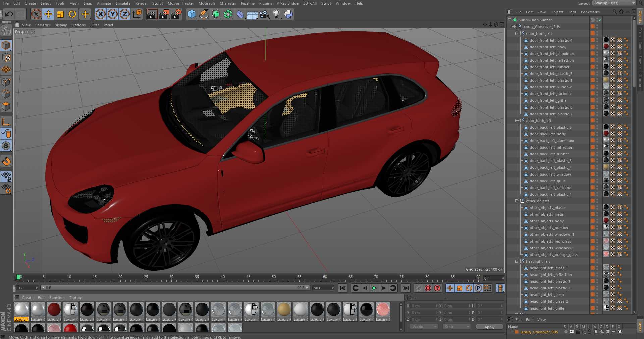Activate the Scale tool
Image resolution: width=644 pixels, height=339 pixels.
[x=60, y=14]
